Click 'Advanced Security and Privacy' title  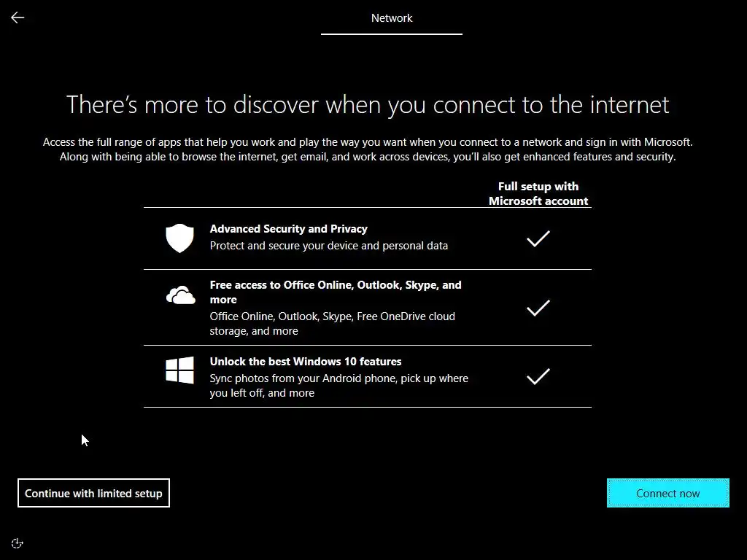[289, 228]
